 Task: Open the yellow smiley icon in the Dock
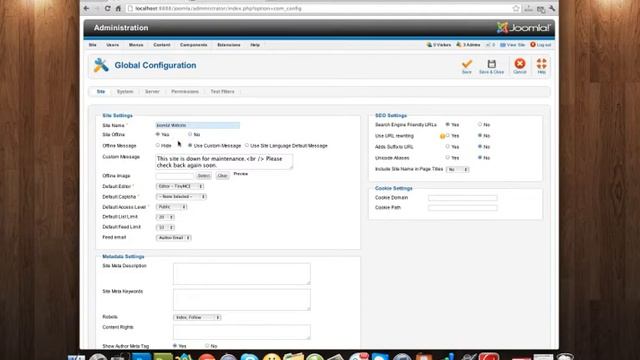[271, 356]
